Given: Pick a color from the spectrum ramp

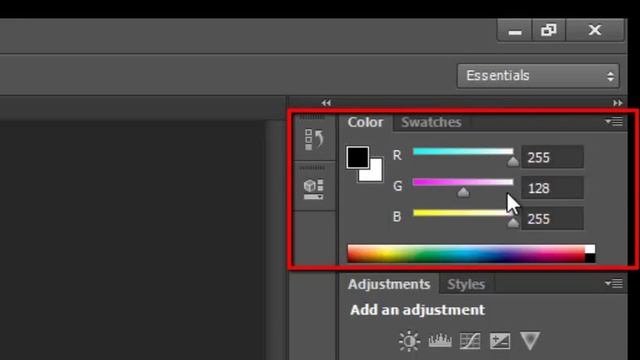Looking at the screenshot, I should click(466, 253).
